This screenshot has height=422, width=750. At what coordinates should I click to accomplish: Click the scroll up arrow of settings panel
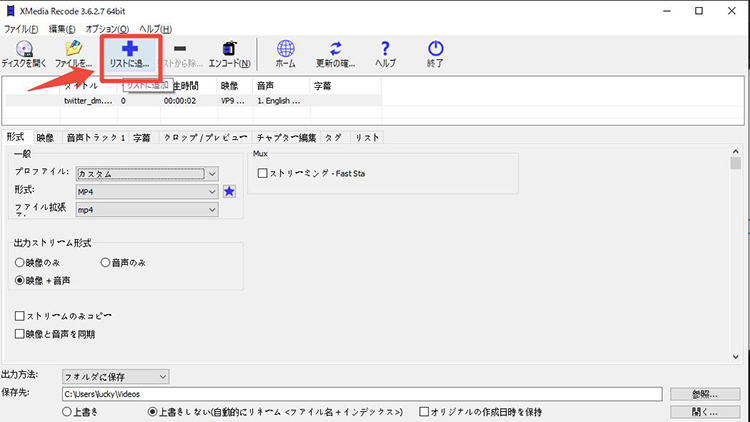point(736,152)
